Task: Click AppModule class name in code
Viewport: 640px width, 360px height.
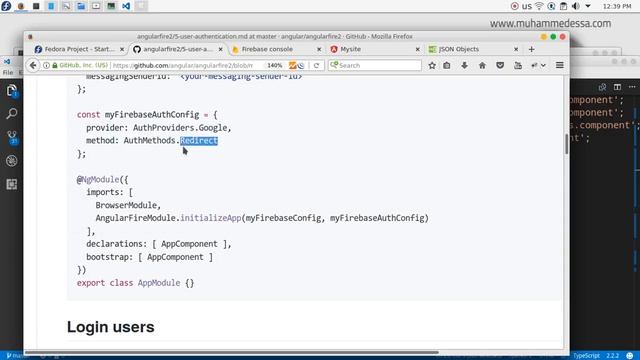Action: (x=159, y=283)
